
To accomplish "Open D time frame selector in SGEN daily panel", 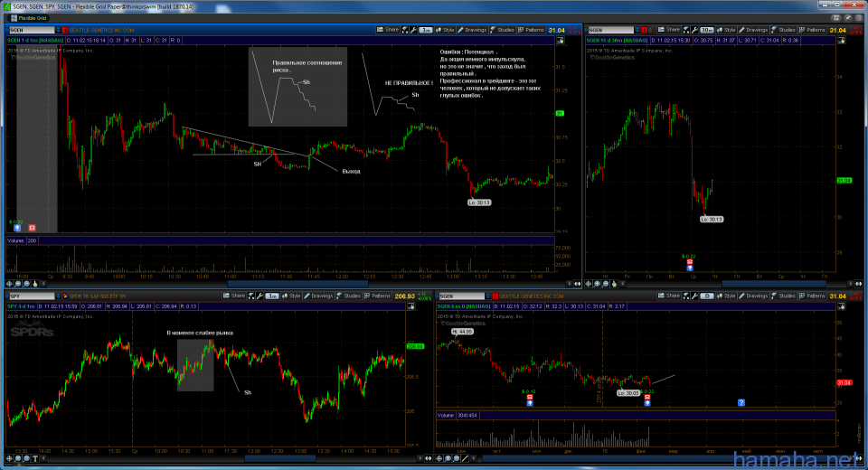I will click(x=707, y=296).
